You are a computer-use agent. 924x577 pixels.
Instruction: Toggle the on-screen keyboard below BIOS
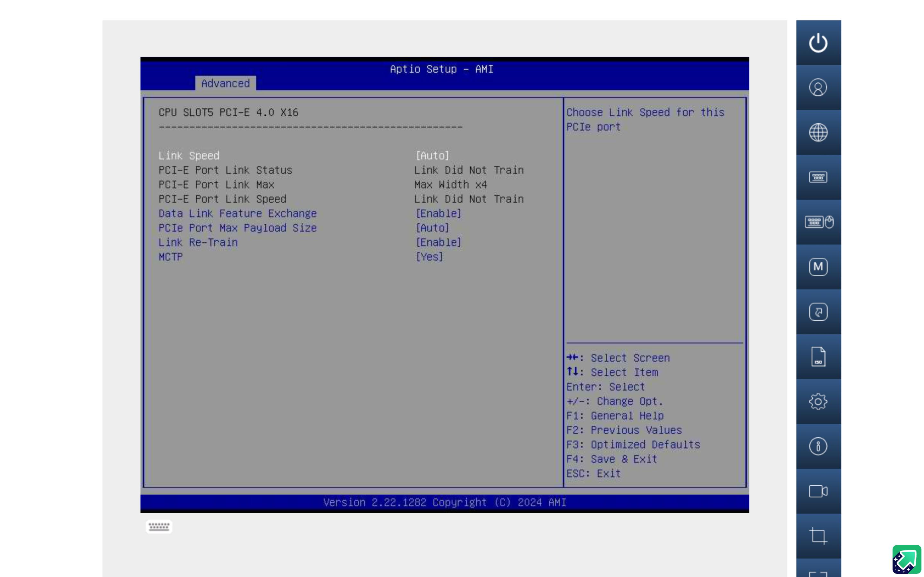159,527
